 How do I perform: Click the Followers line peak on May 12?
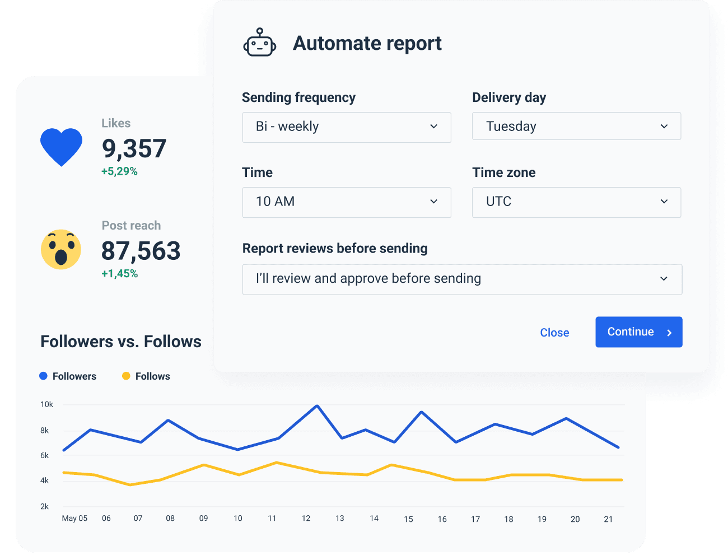[318, 405]
